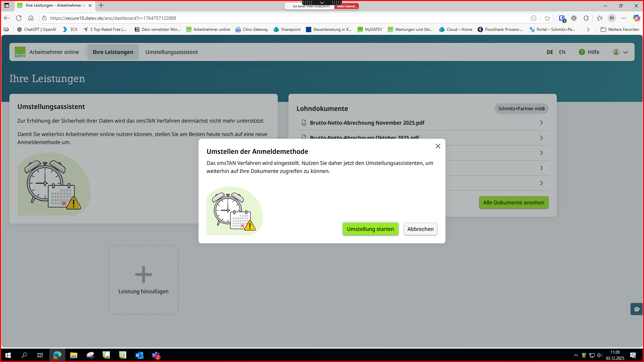Viewport: 644px width, 362px height.
Task: Expand Brutto-Netto-Abrechnung November 2025 chevron
Action: 541,123
